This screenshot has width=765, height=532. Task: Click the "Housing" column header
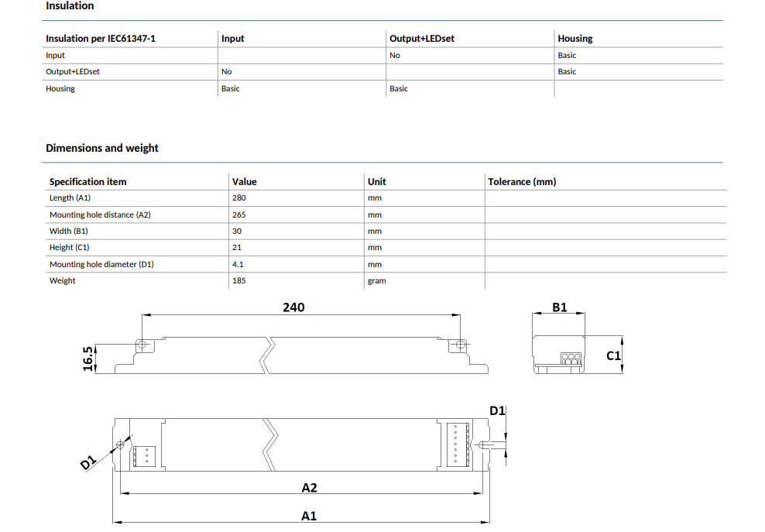pos(575,39)
